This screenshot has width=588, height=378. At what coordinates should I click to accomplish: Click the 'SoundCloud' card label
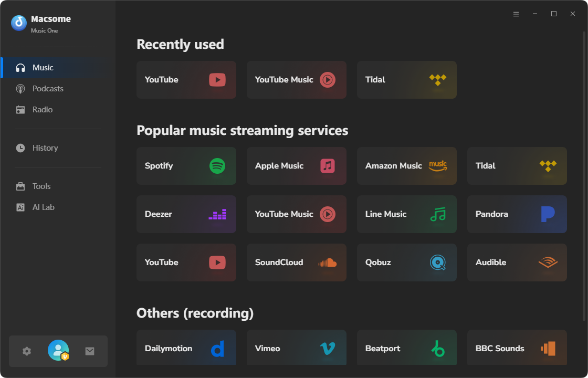[279, 262]
